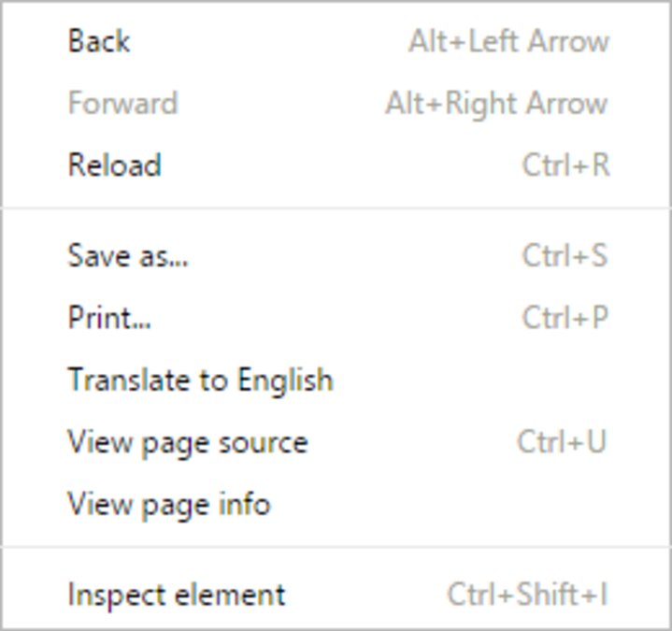Select the Ctrl+P shortcut hint
This screenshot has width=672, height=631.
(565, 318)
